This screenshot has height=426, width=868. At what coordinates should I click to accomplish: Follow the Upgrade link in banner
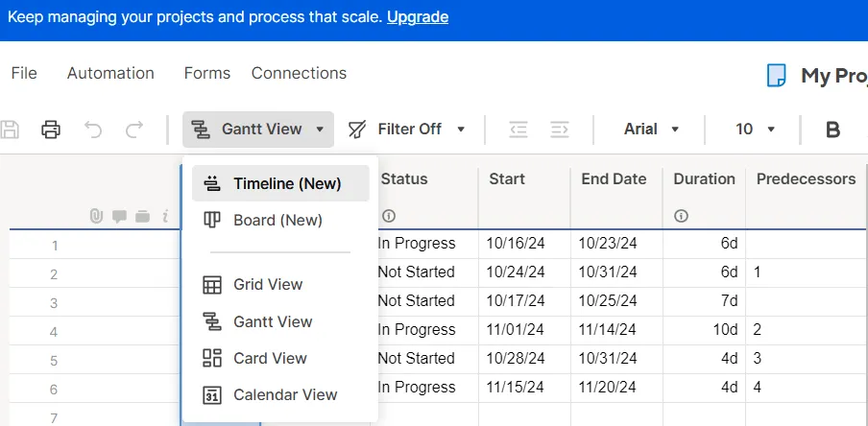418,17
